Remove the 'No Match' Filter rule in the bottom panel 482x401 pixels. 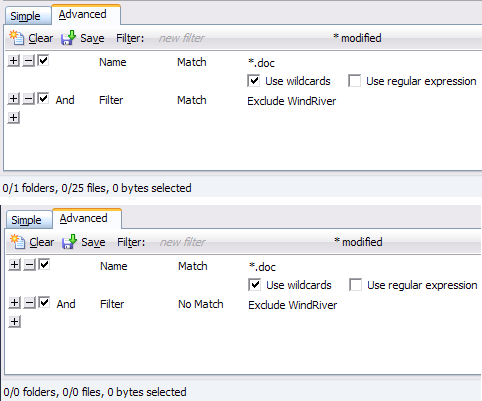pos(30,303)
